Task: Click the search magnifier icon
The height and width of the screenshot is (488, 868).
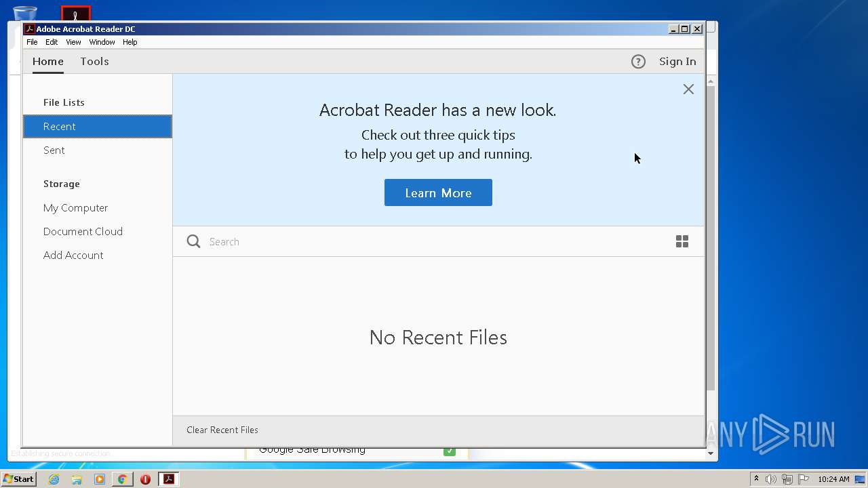Action: point(193,241)
